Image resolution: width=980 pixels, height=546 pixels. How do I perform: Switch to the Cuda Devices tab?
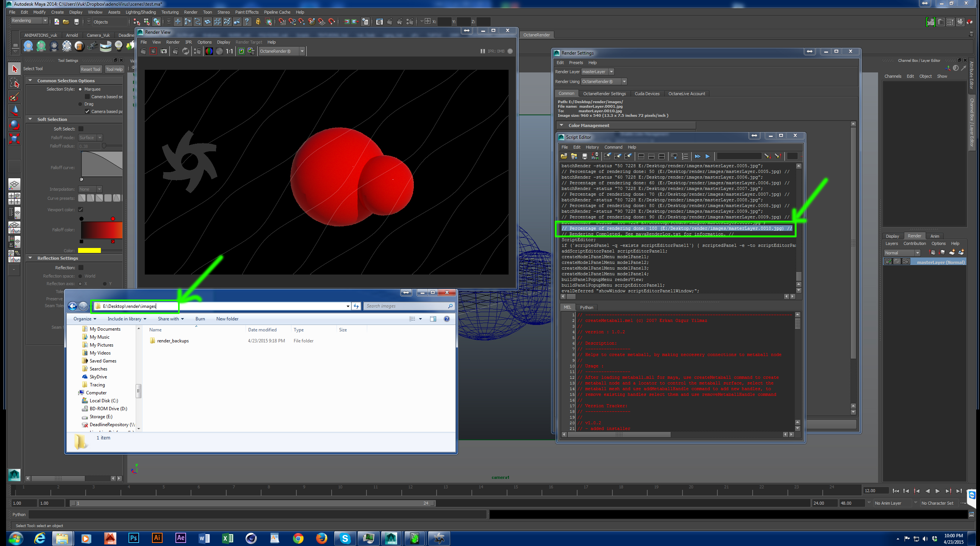coord(647,94)
